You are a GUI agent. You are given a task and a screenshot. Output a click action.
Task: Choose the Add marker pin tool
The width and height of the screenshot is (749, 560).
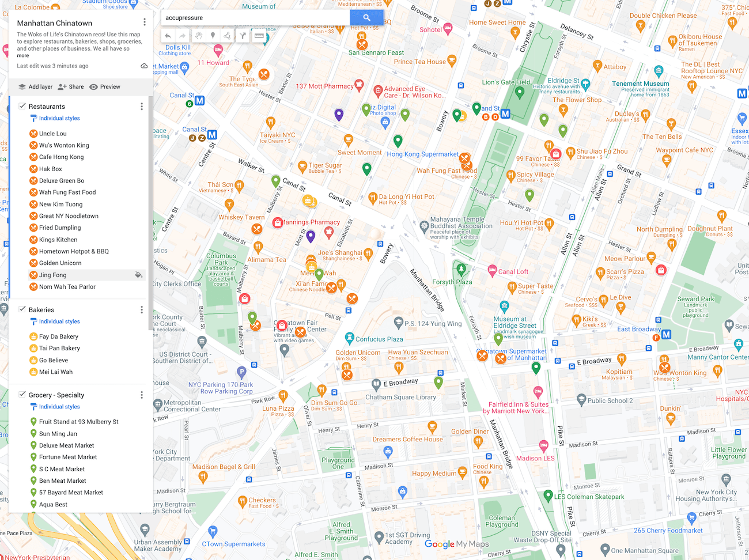[x=213, y=36]
